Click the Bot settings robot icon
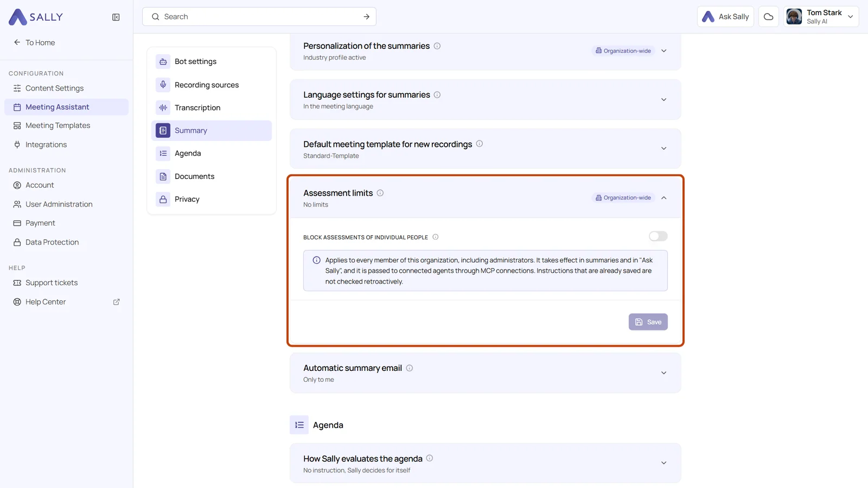Viewport: 868px width, 488px height. (163, 62)
